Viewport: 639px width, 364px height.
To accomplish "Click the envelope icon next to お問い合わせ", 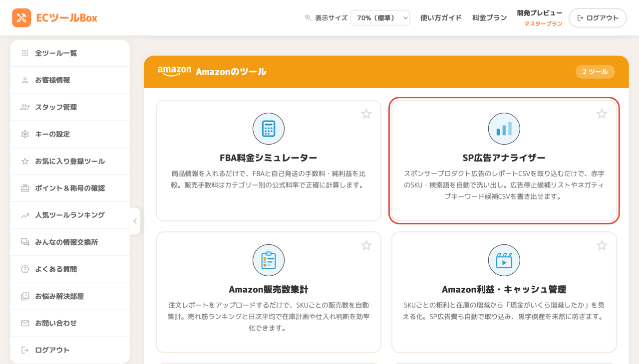I will 25,323.
